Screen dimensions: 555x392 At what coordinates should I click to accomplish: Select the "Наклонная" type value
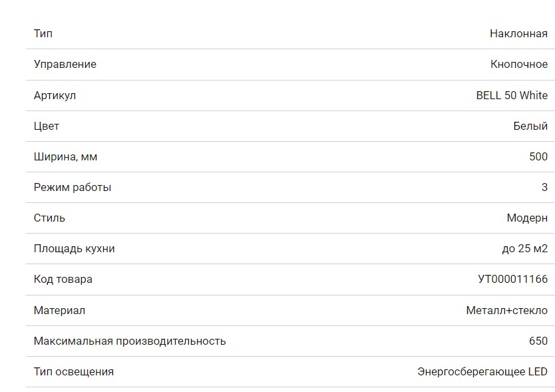click(x=518, y=33)
